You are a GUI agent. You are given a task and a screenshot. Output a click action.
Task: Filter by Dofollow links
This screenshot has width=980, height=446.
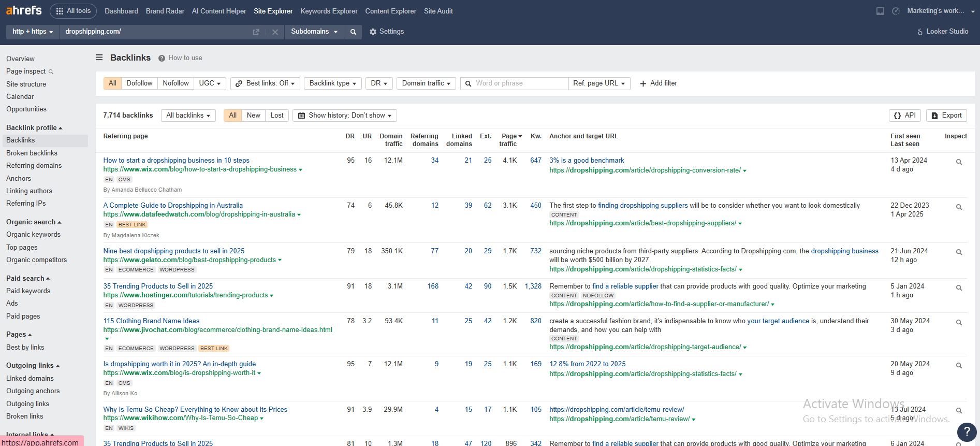139,83
